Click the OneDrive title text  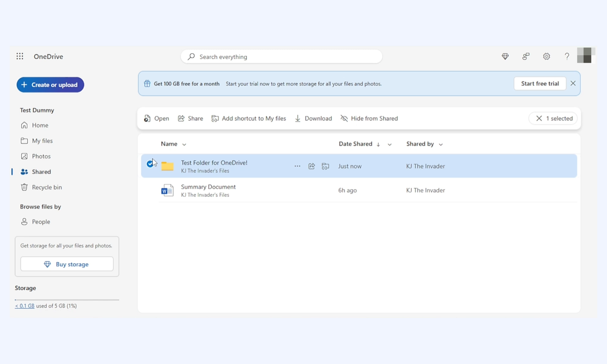(x=48, y=56)
